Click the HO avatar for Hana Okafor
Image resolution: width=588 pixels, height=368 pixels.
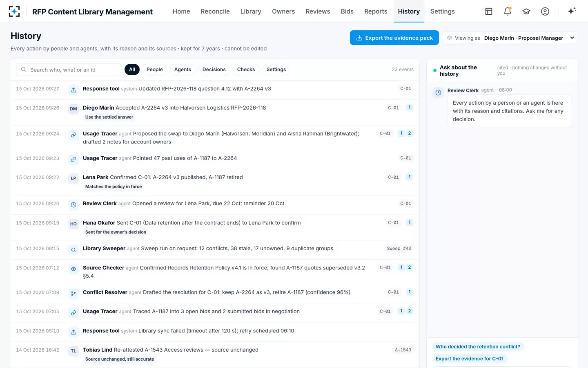point(73,224)
